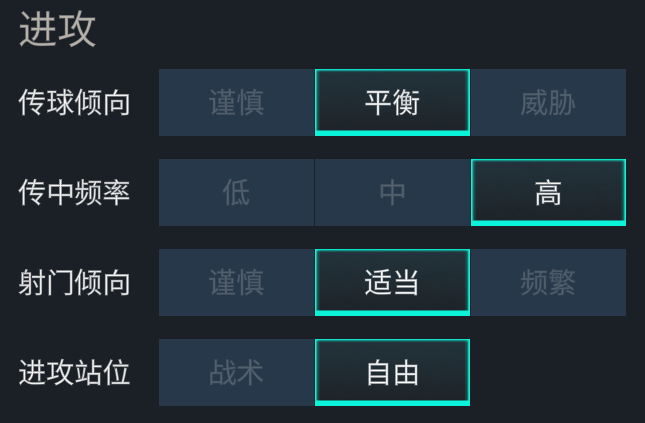Tap the highlighted 适当 button
The image size is (645, 423).
(392, 283)
